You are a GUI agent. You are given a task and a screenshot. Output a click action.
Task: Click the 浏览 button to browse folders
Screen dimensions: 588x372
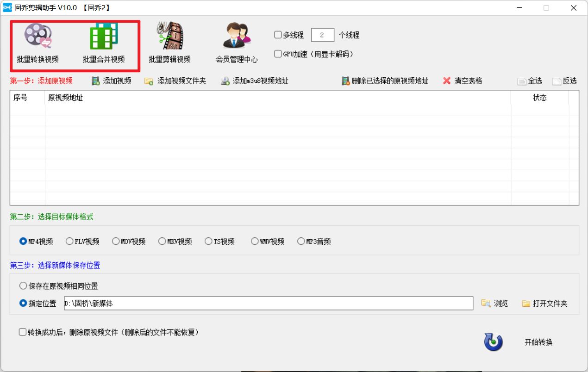(495, 303)
